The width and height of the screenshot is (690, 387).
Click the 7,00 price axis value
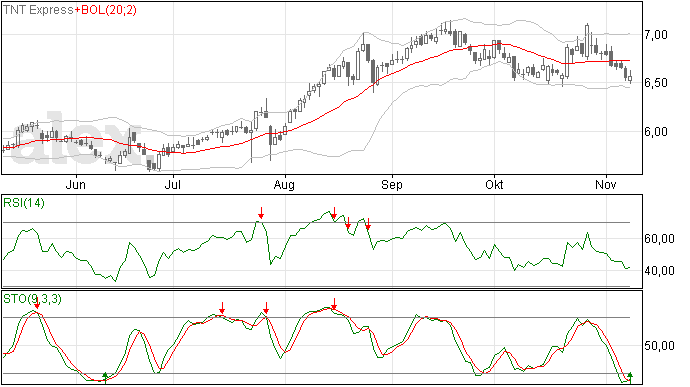[656, 34]
